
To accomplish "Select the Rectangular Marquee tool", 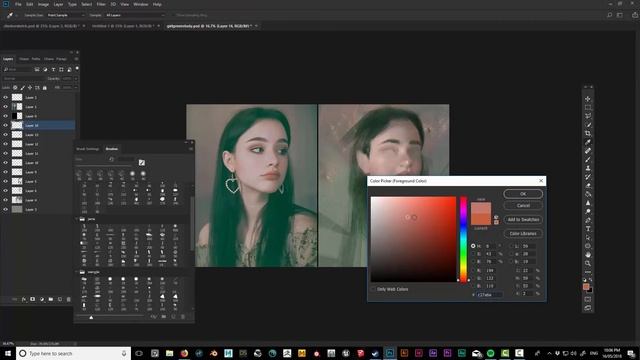I will pos(588,107).
